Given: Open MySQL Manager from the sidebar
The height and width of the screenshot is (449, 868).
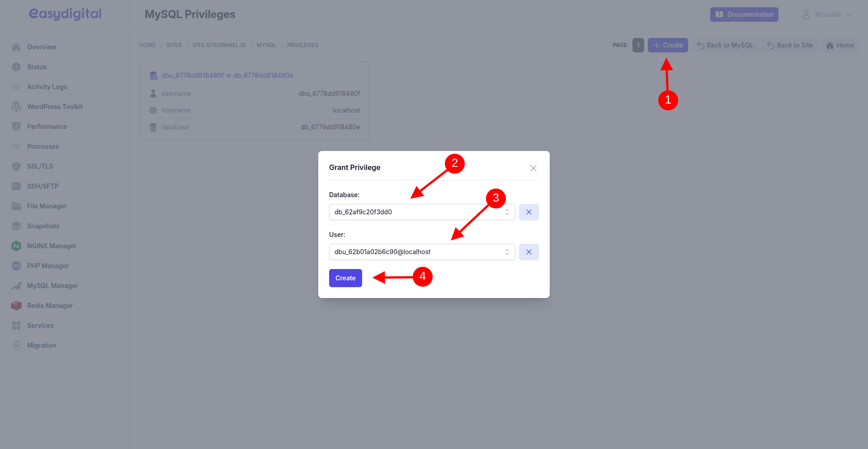Looking at the screenshot, I should point(52,286).
